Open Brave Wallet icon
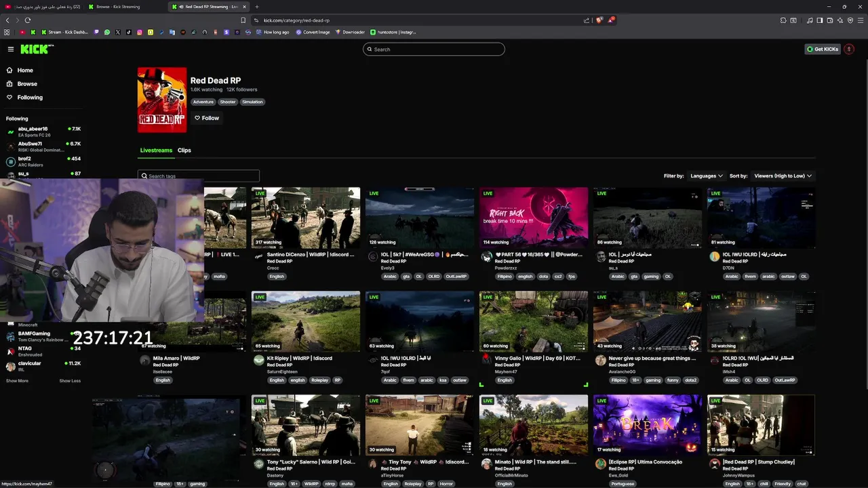The image size is (868, 488). coord(830,20)
